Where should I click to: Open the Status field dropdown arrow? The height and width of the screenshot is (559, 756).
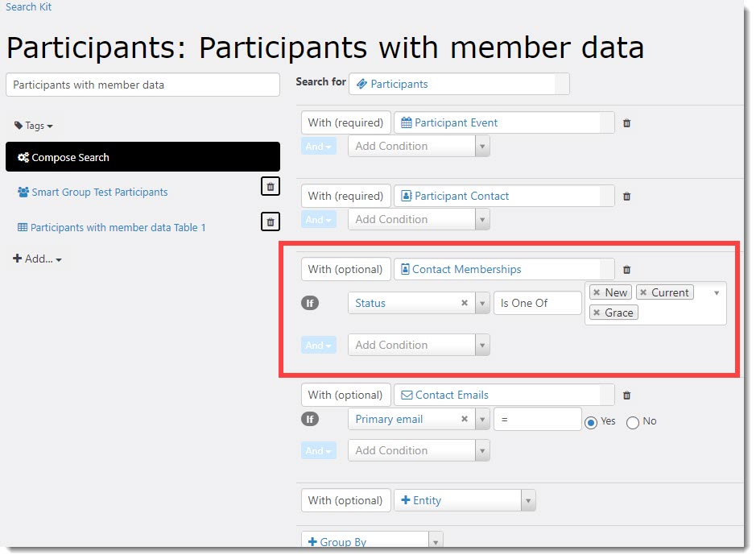coord(482,304)
